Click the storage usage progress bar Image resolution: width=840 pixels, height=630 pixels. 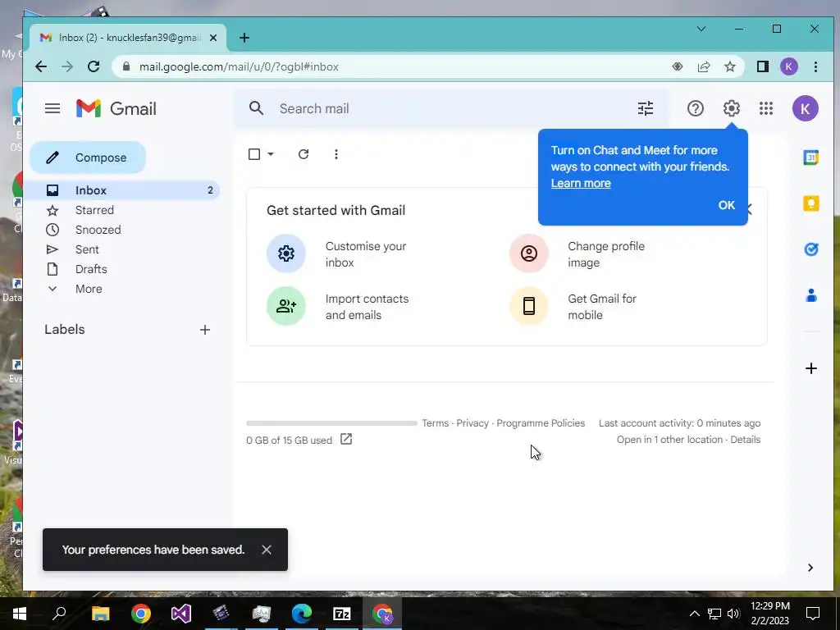(331, 423)
